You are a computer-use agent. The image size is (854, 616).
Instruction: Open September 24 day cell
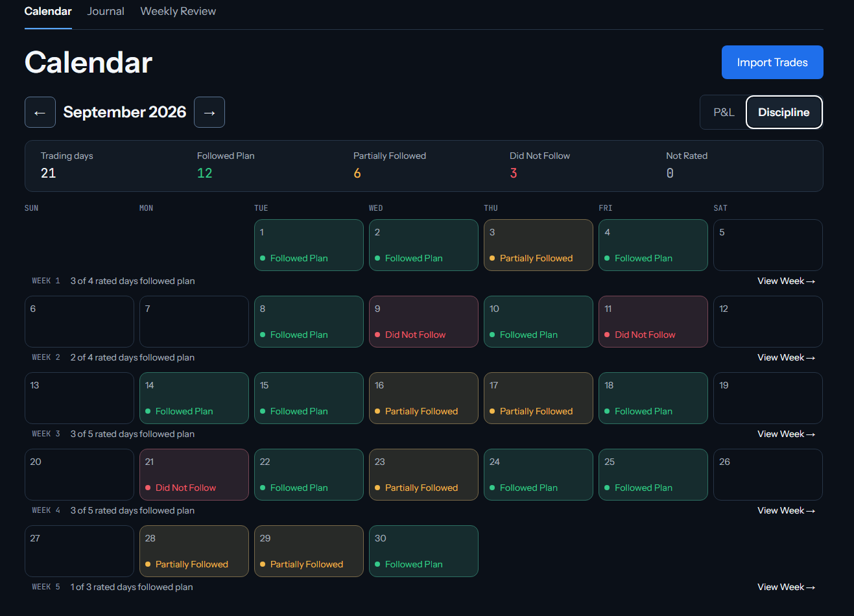(538, 475)
